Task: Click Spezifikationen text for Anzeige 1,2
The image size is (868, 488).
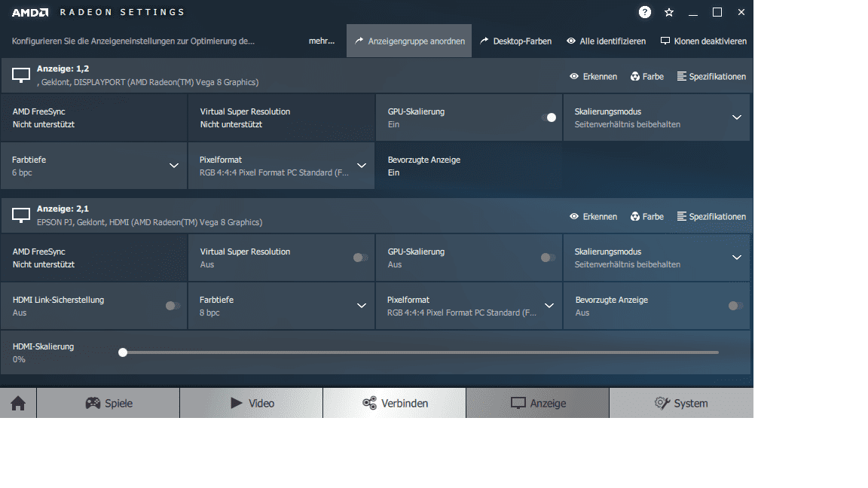Action: (x=717, y=76)
